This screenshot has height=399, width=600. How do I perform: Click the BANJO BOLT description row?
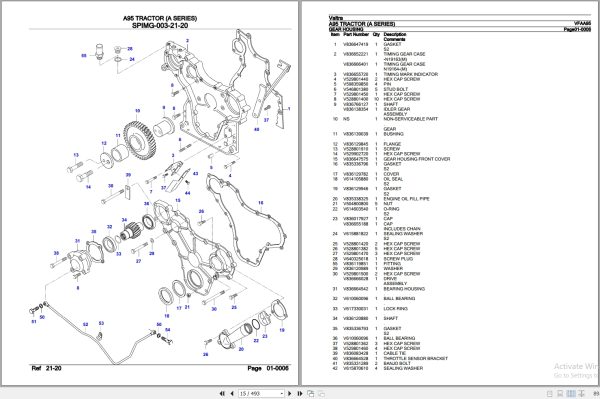(x=397, y=363)
